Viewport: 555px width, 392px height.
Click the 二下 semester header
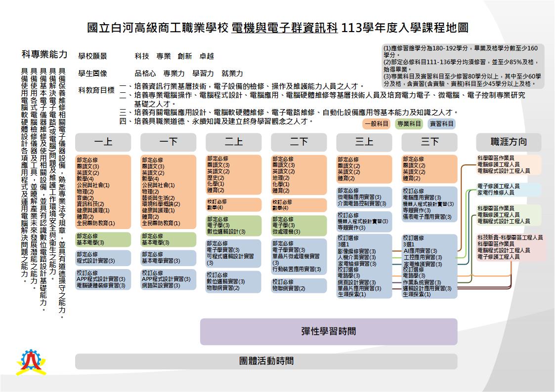point(299,142)
